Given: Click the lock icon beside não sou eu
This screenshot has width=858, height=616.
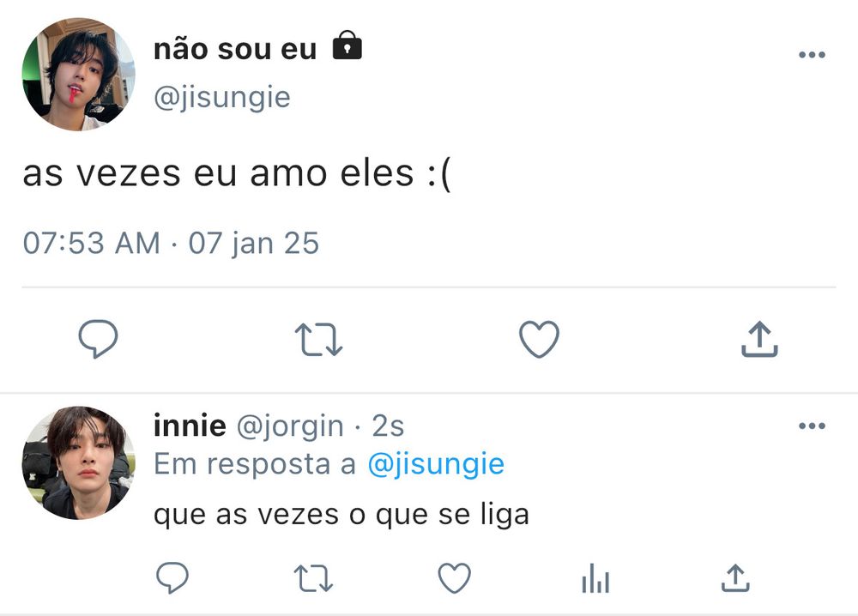Looking at the screenshot, I should (347, 46).
